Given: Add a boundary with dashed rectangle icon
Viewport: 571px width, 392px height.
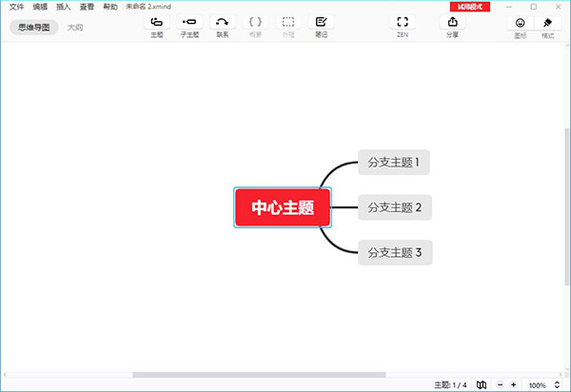Looking at the screenshot, I should 288,22.
